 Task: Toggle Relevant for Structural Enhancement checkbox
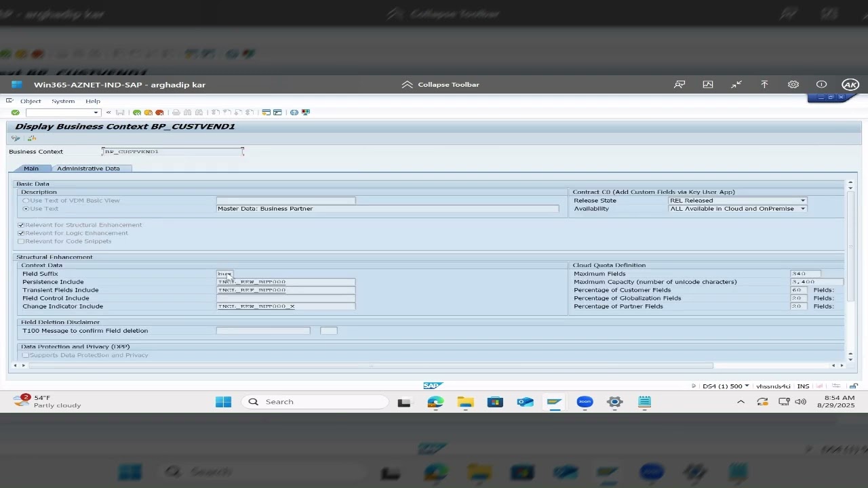point(21,225)
